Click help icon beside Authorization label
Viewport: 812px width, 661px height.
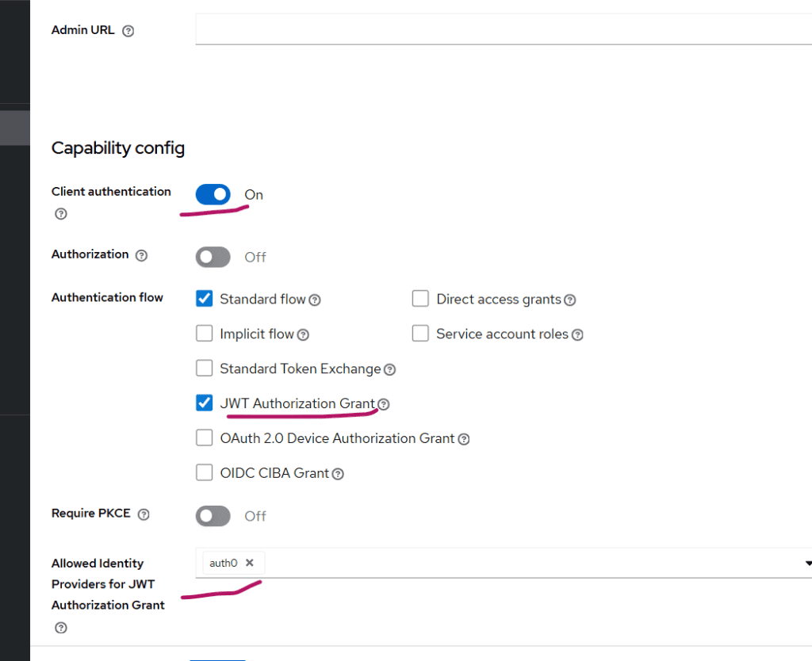[x=141, y=255]
